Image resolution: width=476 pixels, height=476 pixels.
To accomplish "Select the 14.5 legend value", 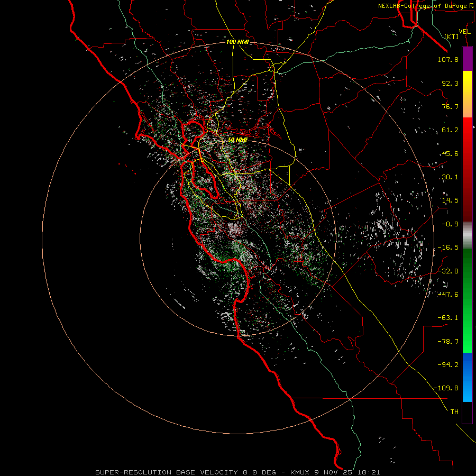I will (450, 200).
